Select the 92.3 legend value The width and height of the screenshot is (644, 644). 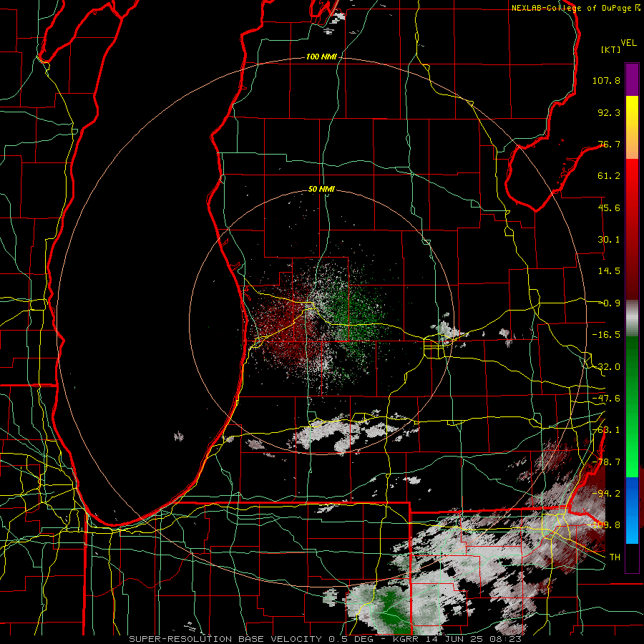(x=609, y=112)
